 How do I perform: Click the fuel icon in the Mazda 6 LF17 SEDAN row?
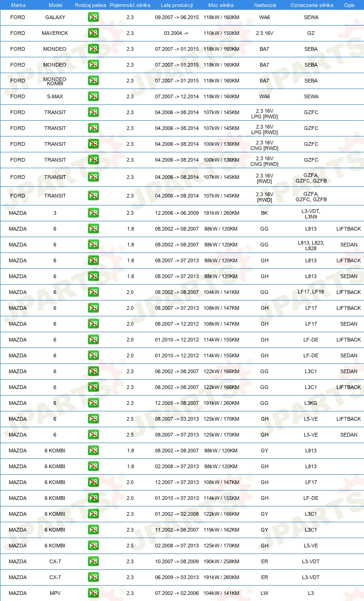tap(93, 324)
